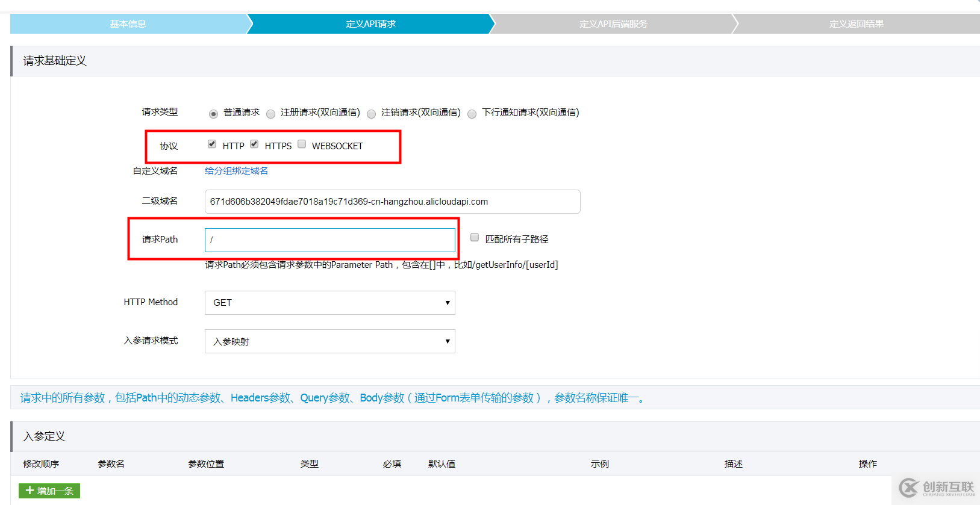Click the 入参定义 section heading
Viewport: 980px width, 505px height.
point(44,436)
